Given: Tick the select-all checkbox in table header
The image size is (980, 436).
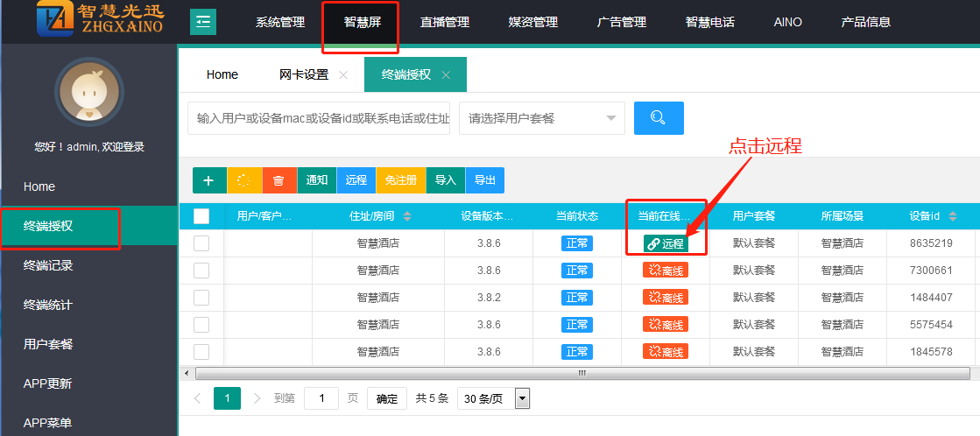Looking at the screenshot, I should click(201, 216).
